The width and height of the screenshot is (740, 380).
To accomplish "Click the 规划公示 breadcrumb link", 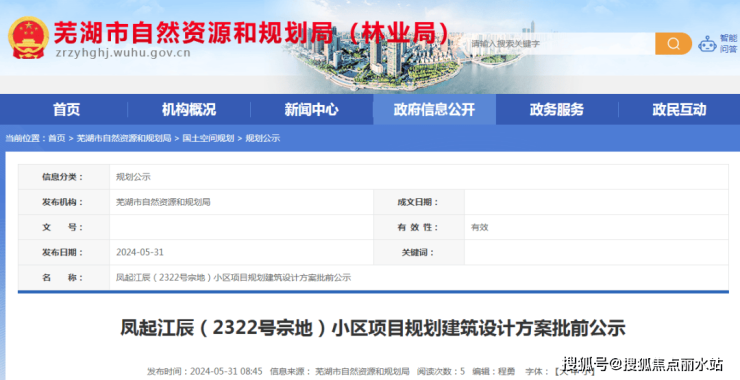I will click(262, 138).
